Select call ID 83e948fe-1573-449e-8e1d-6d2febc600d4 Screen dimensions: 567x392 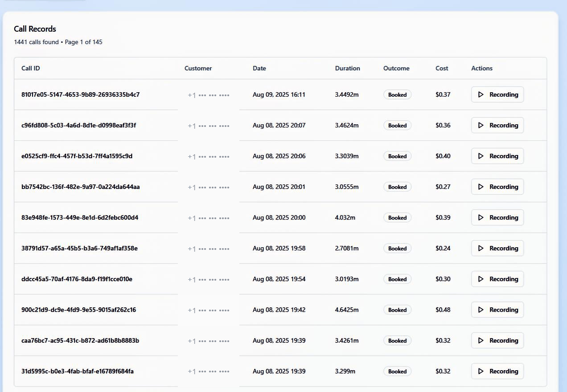click(80, 217)
